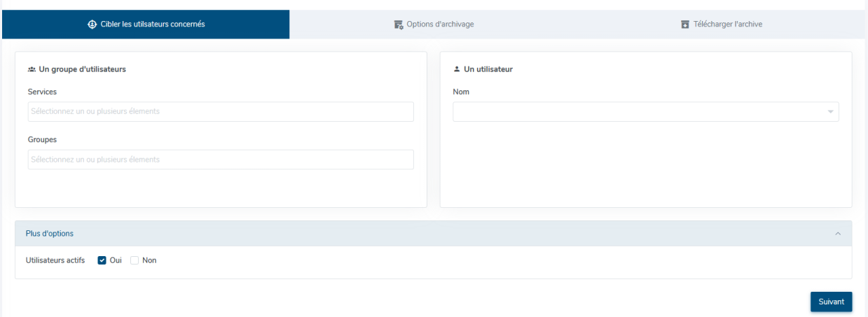
Task: Go to the Télécharger l'archive tab
Action: (721, 24)
